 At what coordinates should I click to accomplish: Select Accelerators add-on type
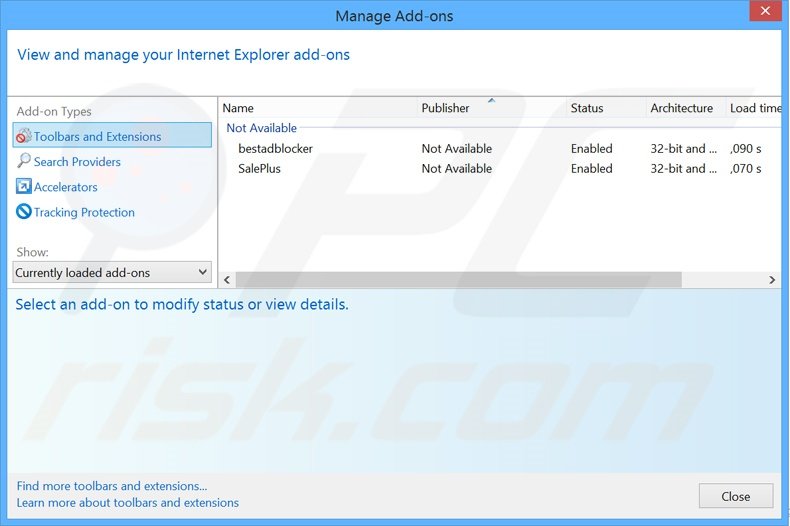pos(65,187)
